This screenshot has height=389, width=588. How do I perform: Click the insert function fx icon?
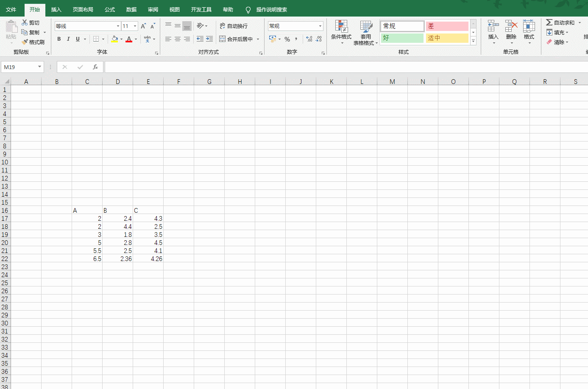pyautogui.click(x=95, y=67)
